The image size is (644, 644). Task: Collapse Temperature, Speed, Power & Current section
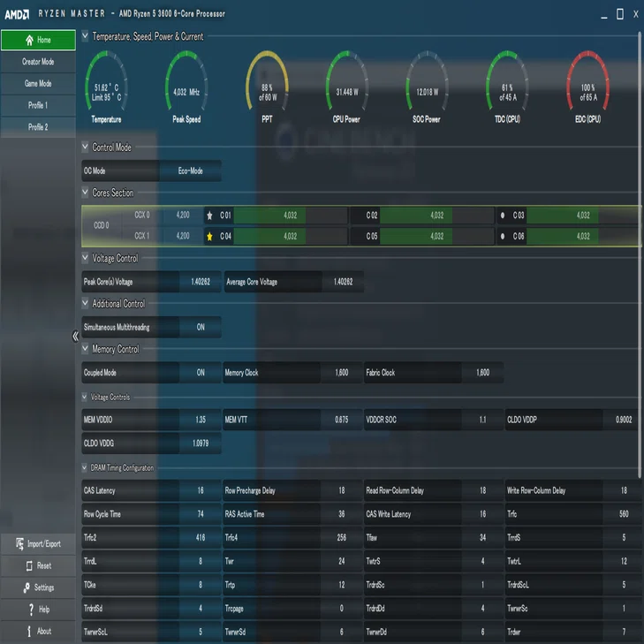(85, 35)
